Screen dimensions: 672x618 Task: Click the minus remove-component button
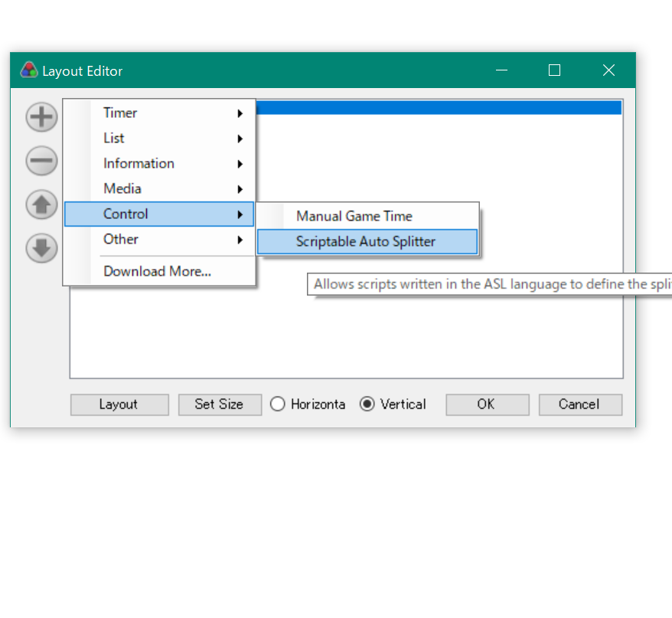tap(41, 161)
